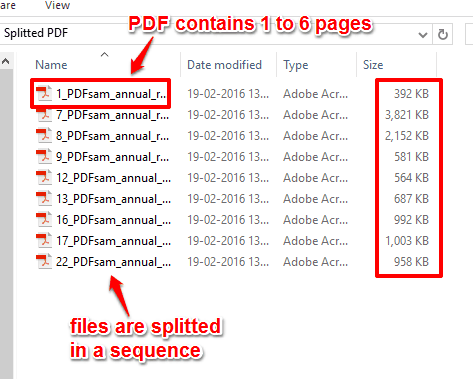
Task: Click the date modified of 22_PDFsam_annual file
Action: pos(228,262)
